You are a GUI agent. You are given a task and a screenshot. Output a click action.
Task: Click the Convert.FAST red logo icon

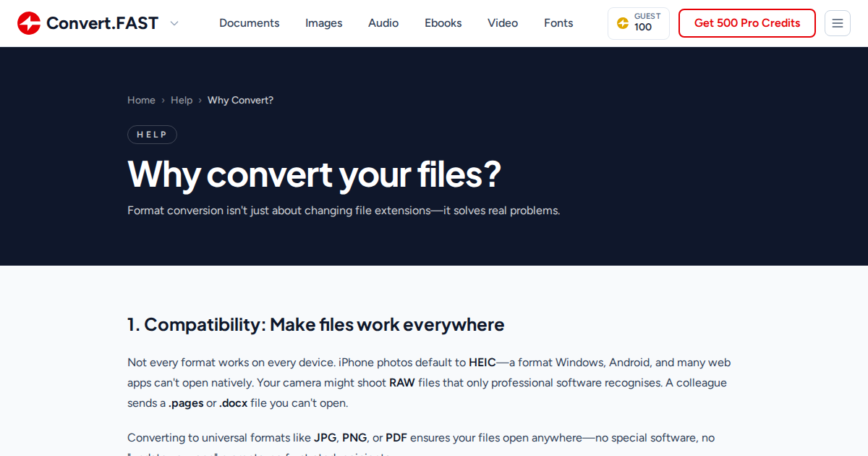click(29, 23)
